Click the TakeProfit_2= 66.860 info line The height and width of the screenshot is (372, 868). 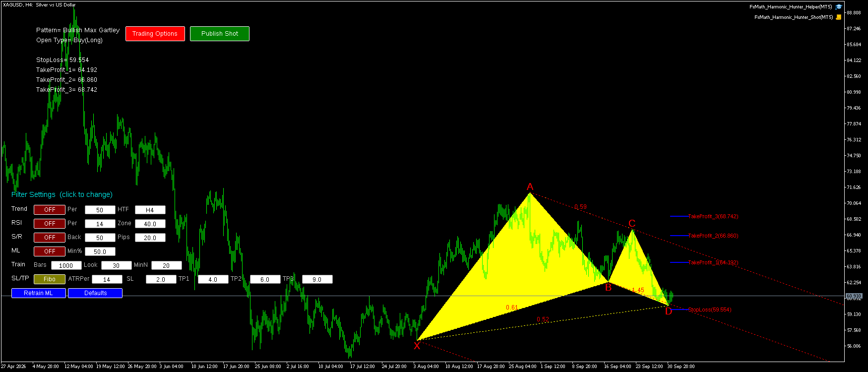coord(66,80)
